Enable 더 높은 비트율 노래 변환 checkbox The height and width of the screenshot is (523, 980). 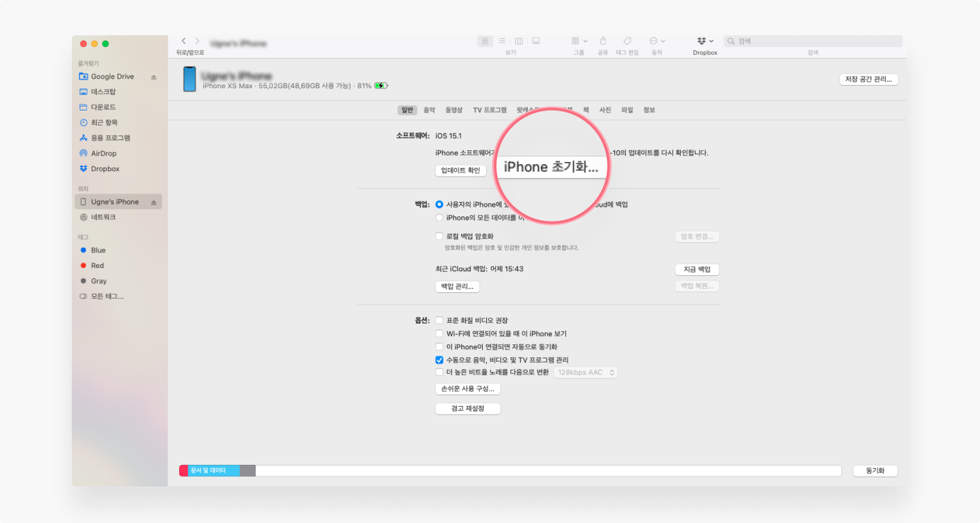(439, 373)
